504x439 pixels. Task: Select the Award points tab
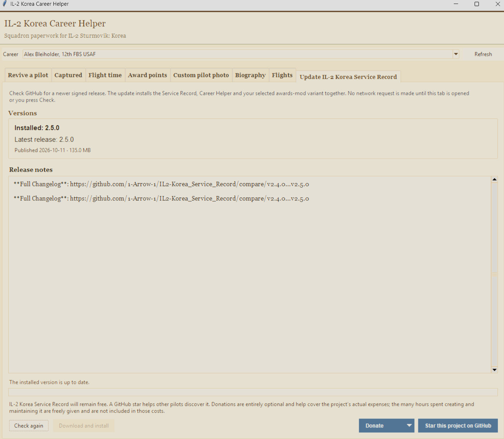(x=147, y=75)
